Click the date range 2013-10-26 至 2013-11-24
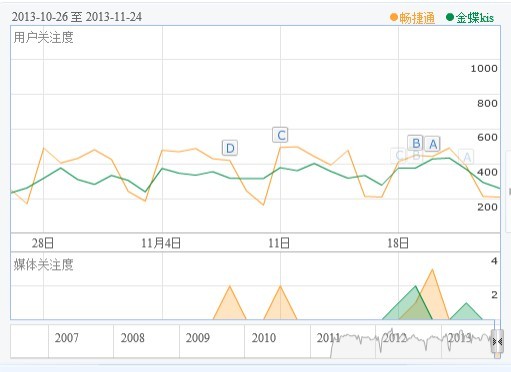 (x=77, y=17)
